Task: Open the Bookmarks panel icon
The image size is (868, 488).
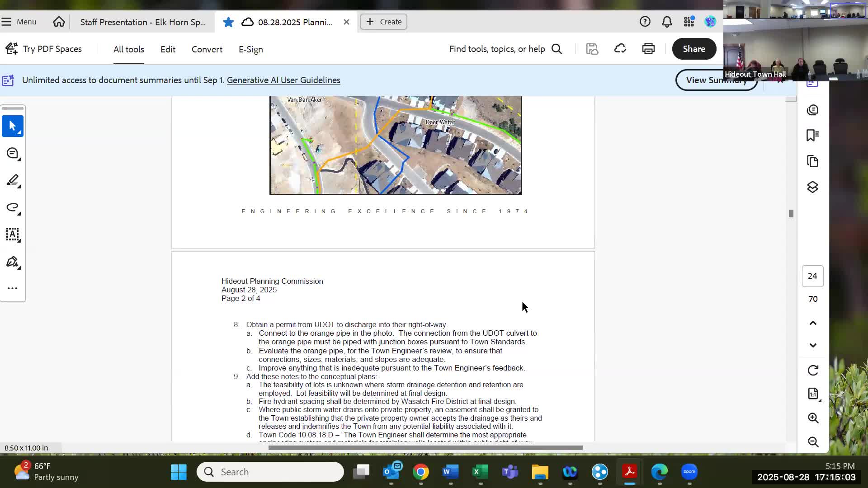Action: click(x=812, y=135)
